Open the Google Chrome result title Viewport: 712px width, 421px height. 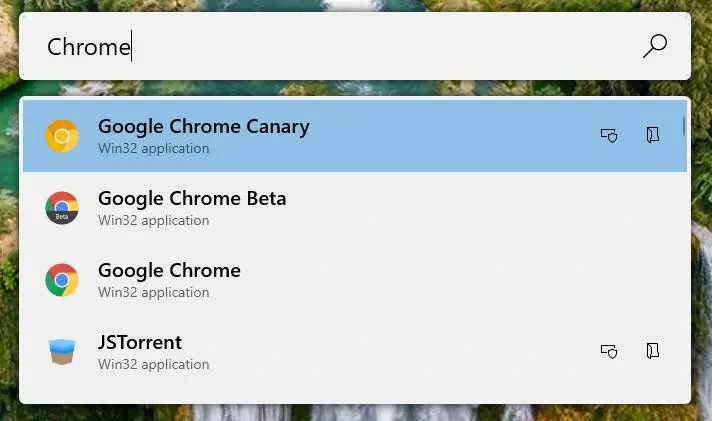coord(169,270)
